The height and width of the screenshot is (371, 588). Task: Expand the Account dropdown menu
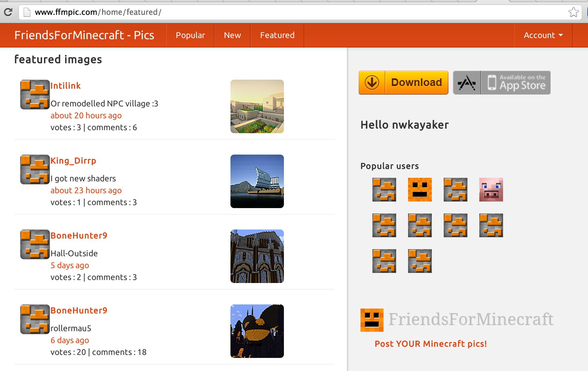click(x=543, y=35)
